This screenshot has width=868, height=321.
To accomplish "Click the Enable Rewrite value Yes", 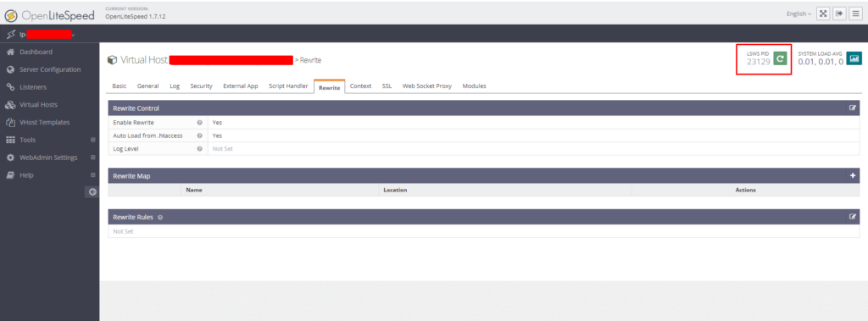I will click(217, 122).
